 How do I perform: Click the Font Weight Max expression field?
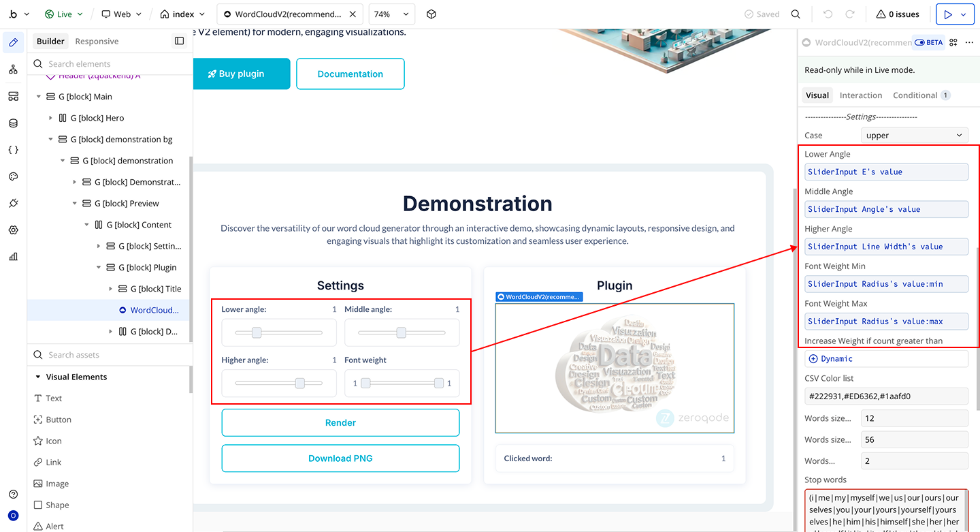click(886, 322)
